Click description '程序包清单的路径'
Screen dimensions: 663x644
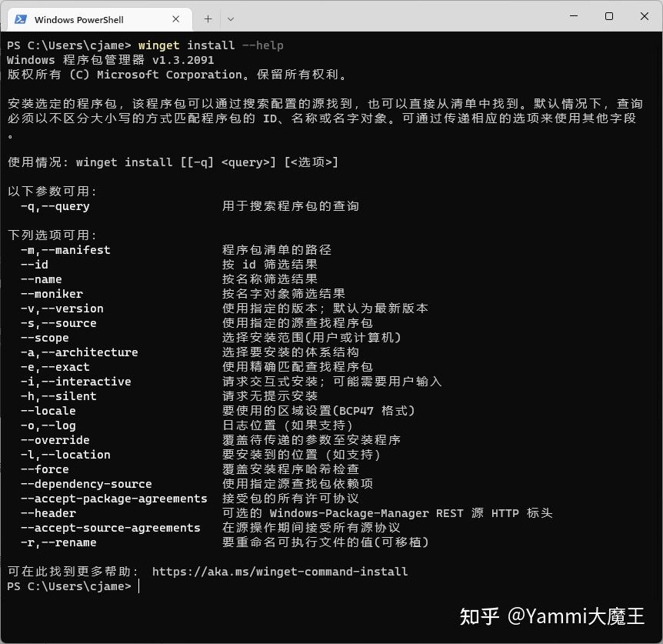click(277, 250)
